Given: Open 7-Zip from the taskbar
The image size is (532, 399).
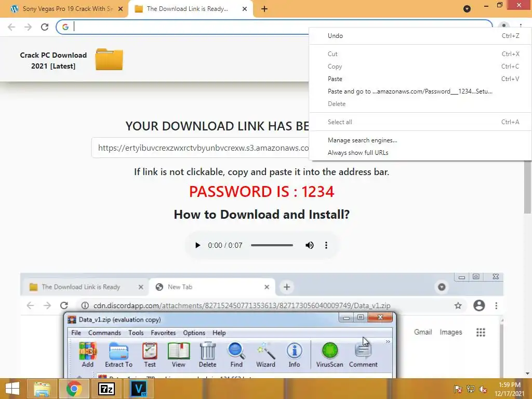Looking at the screenshot, I should 106,389.
